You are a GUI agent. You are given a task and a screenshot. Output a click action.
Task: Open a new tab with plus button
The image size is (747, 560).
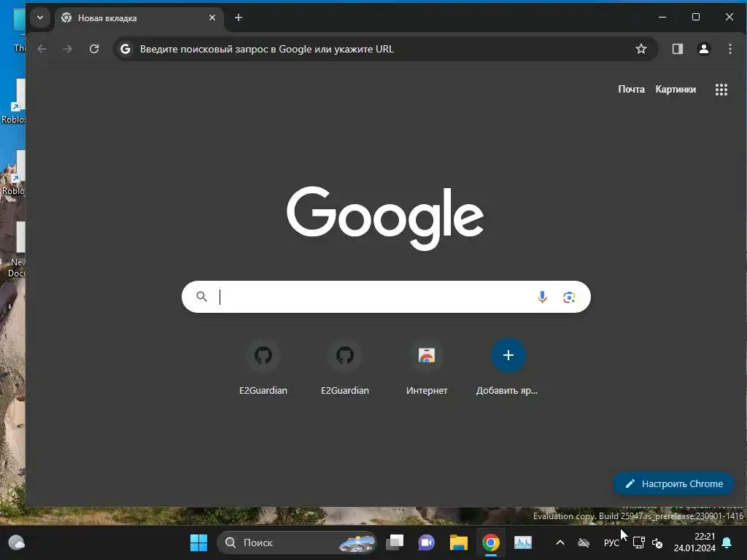point(239,17)
